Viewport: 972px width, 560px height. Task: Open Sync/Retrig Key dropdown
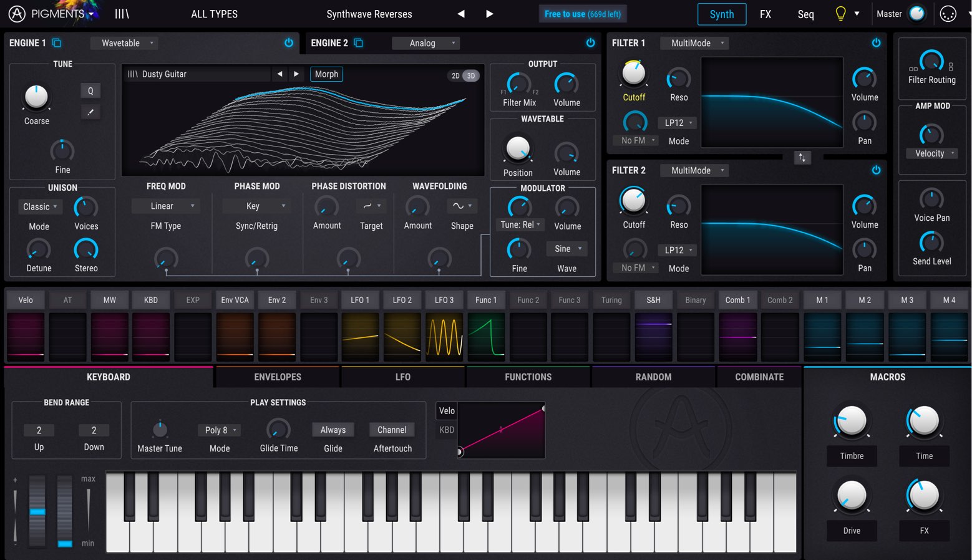257,206
